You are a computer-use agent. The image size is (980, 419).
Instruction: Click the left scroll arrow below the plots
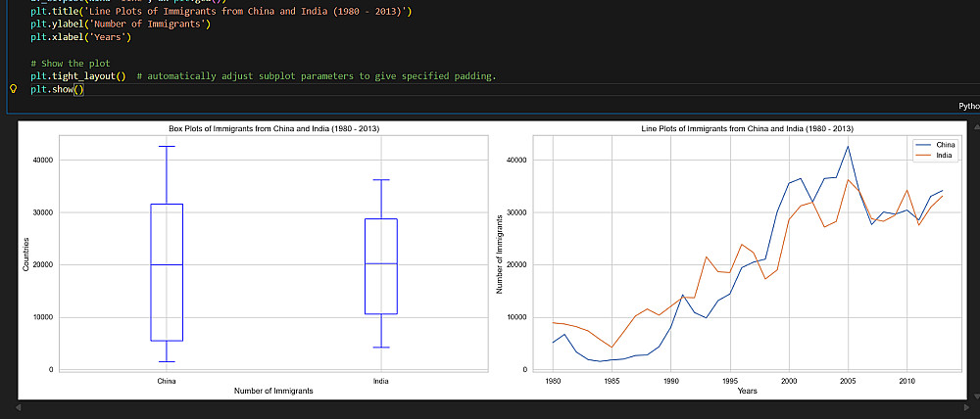click(x=19, y=405)
